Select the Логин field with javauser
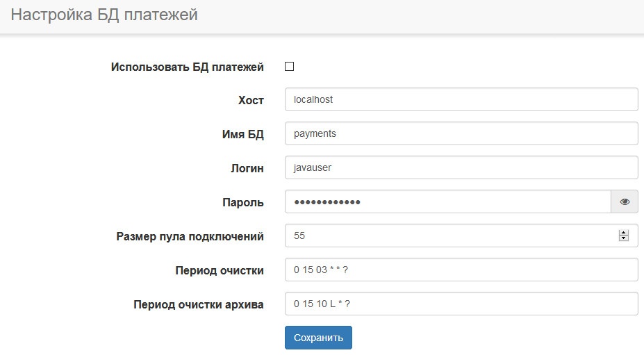644x355 pixels. [x=461, y=167]
